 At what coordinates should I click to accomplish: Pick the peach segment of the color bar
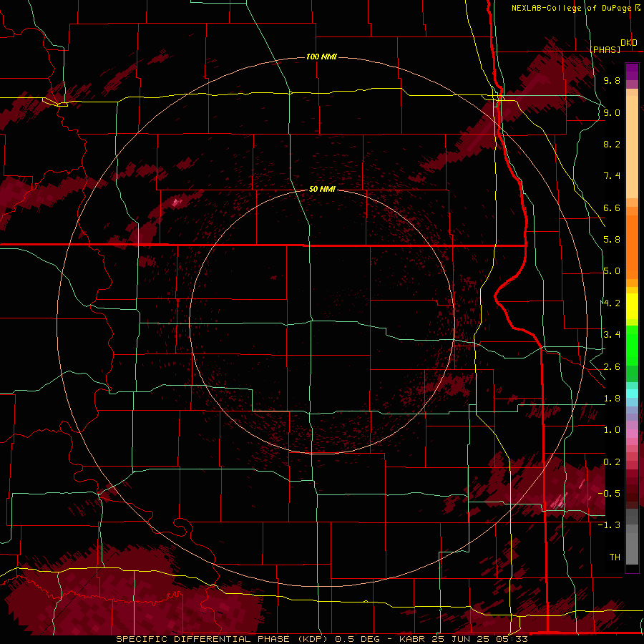[632, 147]
